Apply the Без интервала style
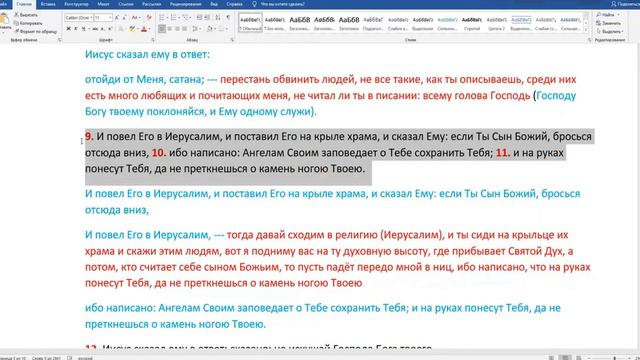The image size is (640, 360). [275, 23]
